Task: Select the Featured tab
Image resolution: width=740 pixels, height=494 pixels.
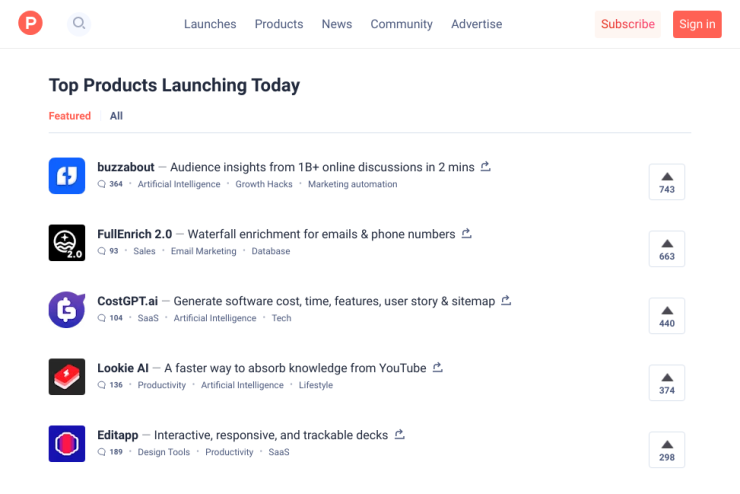Action: [x=70, y=116]
